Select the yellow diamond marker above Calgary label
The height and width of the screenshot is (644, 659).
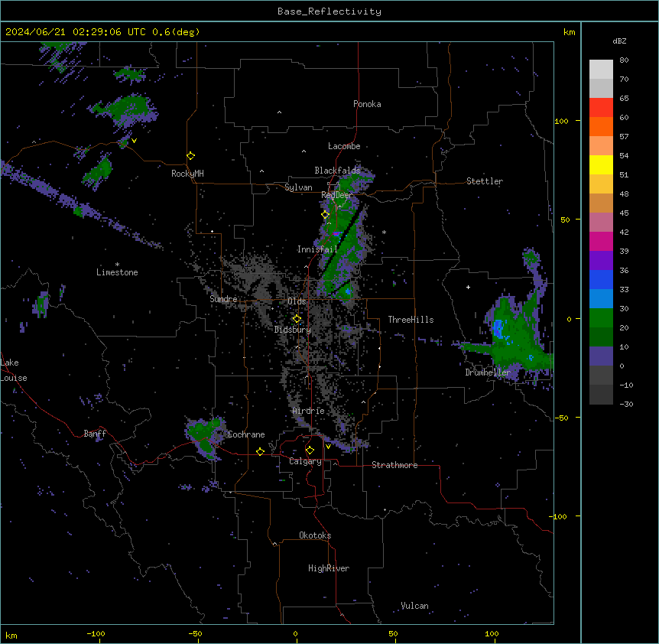coord(310,450)
